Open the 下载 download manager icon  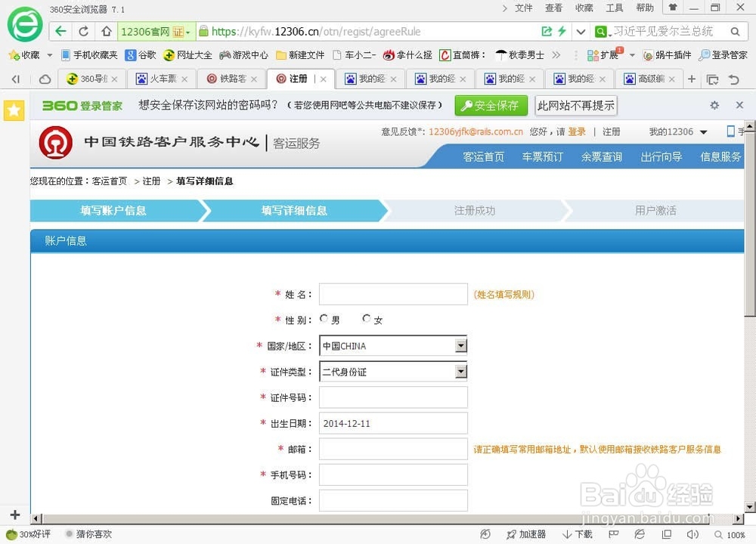click(x=576, y=534)
